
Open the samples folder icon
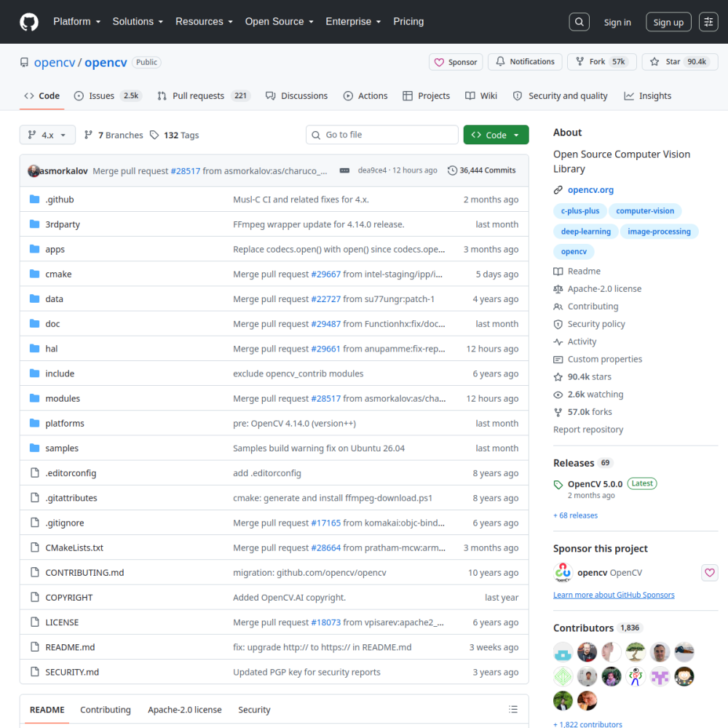pyautogui.click(x=34, y=448)
